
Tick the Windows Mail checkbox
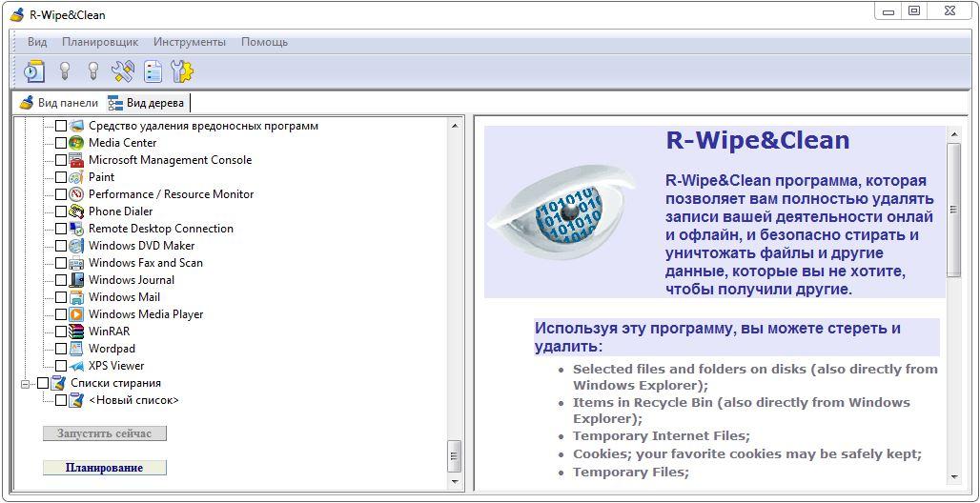[61, 297]
